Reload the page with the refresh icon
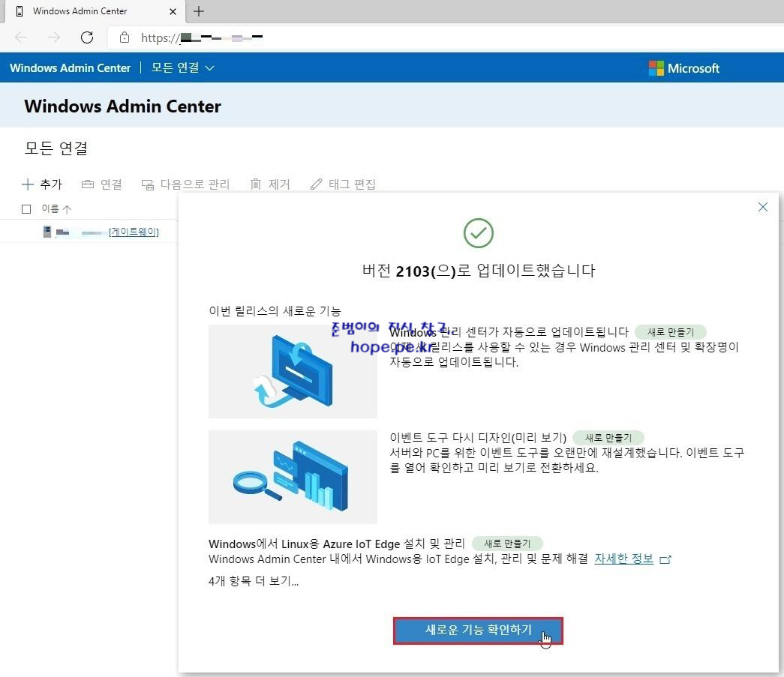 (x=87, y=37)
